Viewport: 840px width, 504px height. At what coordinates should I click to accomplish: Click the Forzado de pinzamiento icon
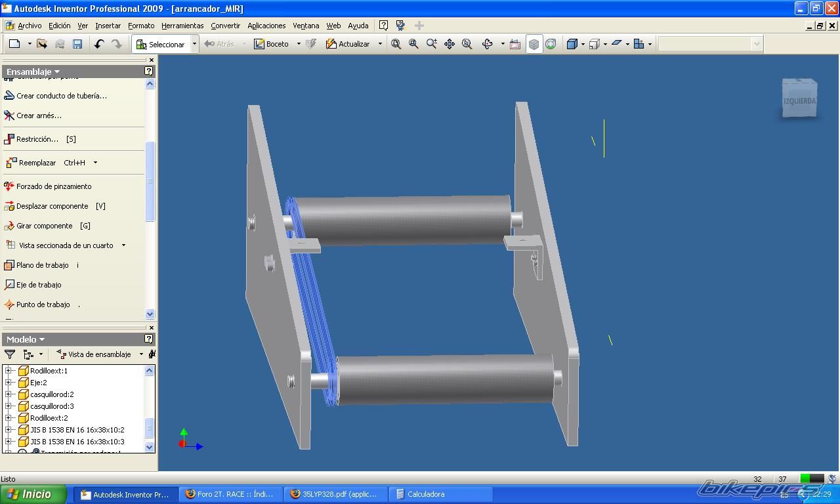point(9,186)
